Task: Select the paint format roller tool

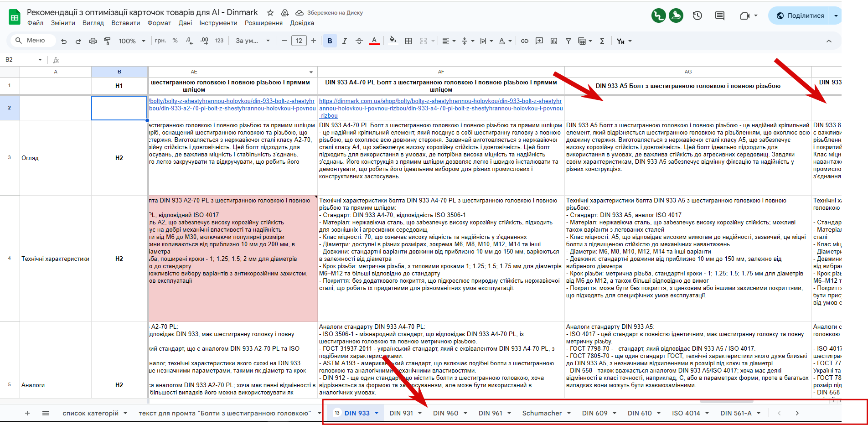Action: point(108,41)
